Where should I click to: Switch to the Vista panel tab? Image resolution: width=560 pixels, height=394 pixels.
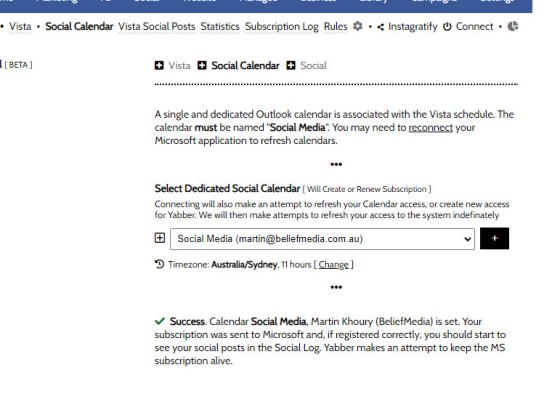[179, 66]
